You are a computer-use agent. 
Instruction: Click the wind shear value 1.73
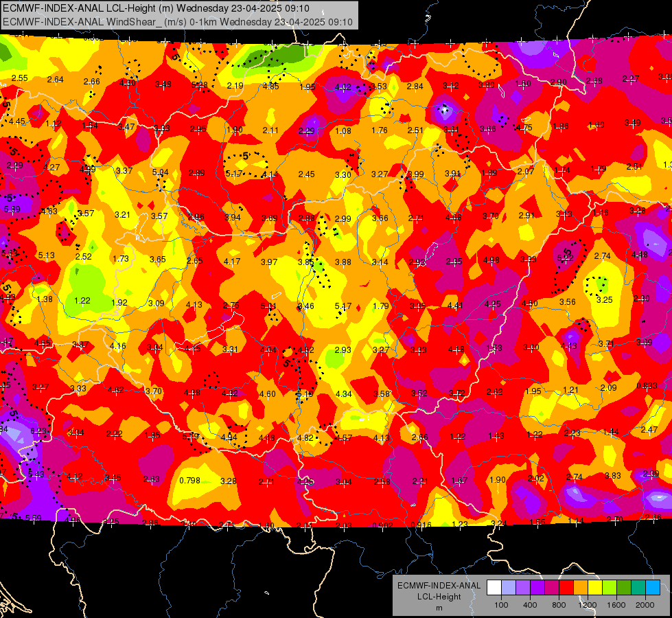tap(121, 259)
